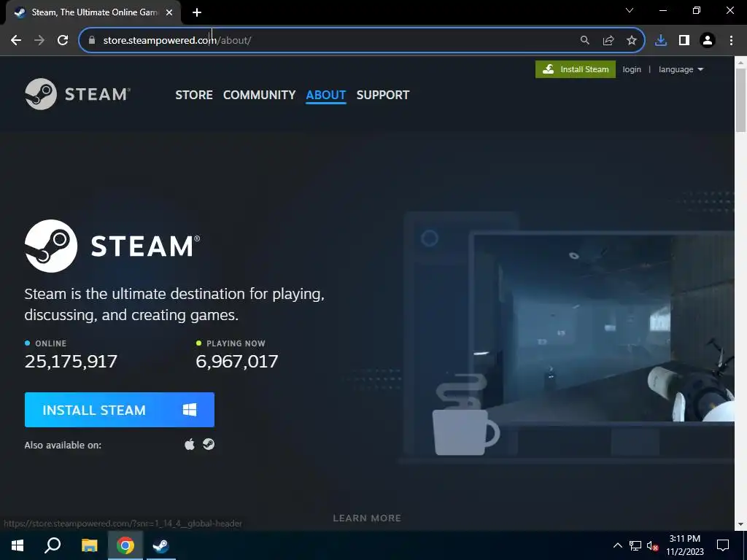
Task: Select the Apple macOS download icon
Action: click(x=190, y=444)
